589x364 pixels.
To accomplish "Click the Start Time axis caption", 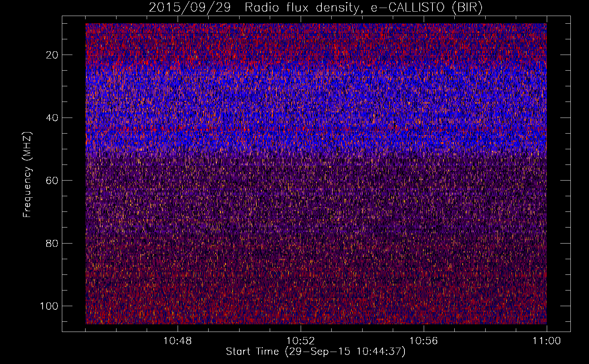I will click(x=316, y=352).
